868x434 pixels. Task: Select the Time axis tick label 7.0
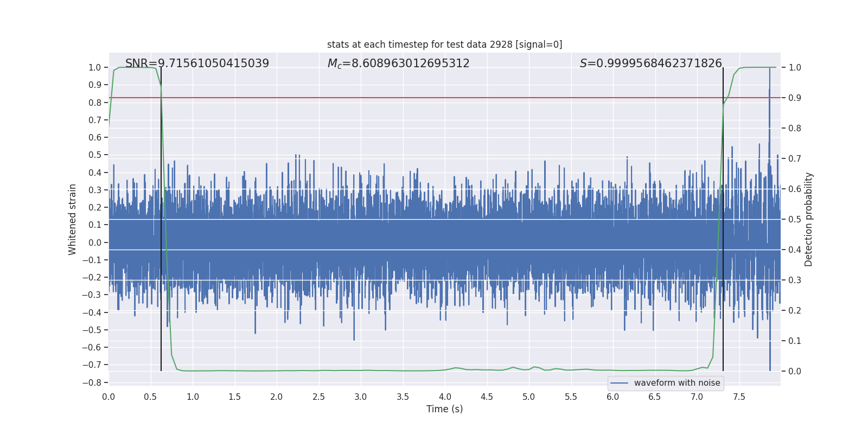click(x=697, y=397)
